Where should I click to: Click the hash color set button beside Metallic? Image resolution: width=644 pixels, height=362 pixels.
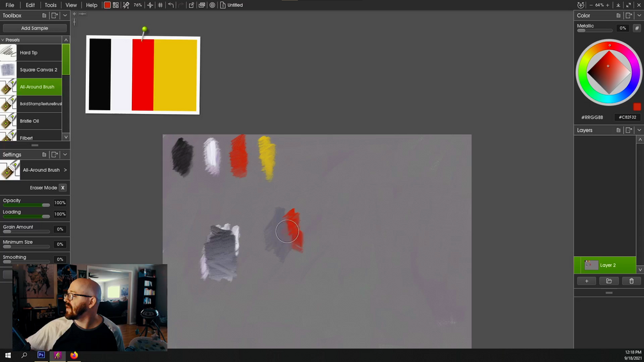[636, 28]
